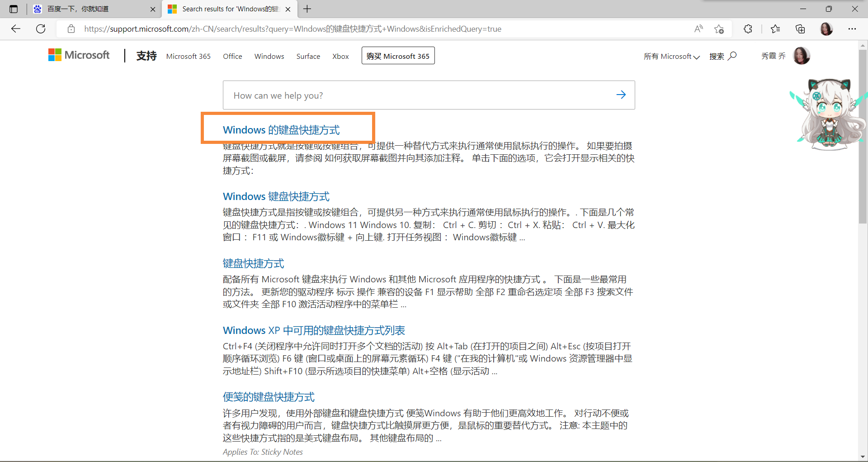Image resolution: width=868 pixels, height=462 pixels.
Task: Open Office nav item
Action: point(232,56)
